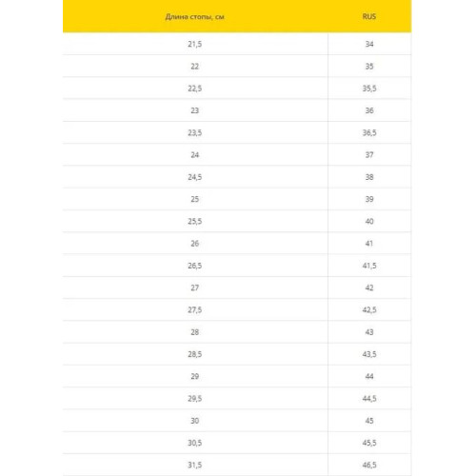Select RUS size 34 cell
The height and width of the screenshot is (476, 476).
pyautogui.click(x=369, y=44)
